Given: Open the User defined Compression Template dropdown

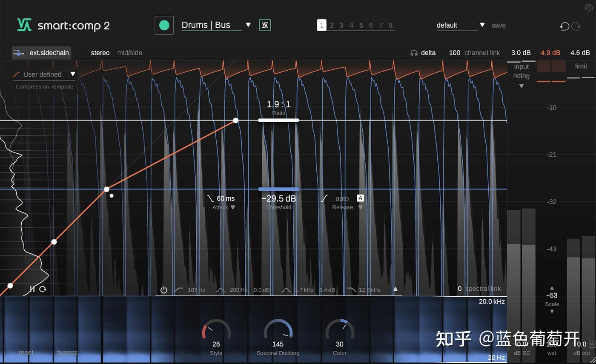Looking at the screenshot, I should [x=73, y=74].
